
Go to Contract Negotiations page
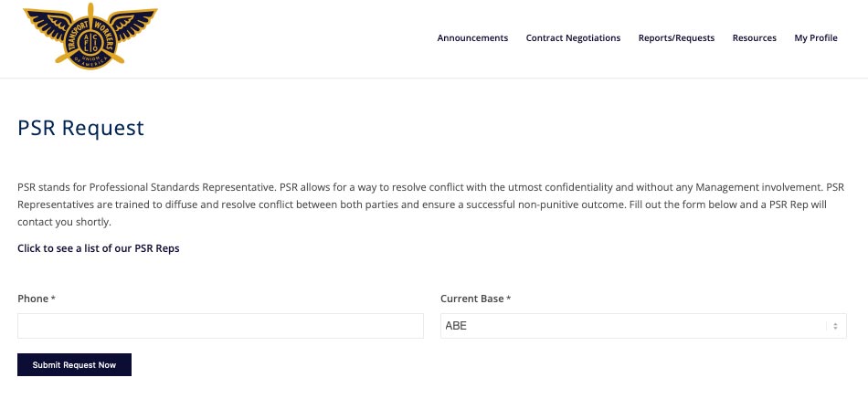pos(573,38)
